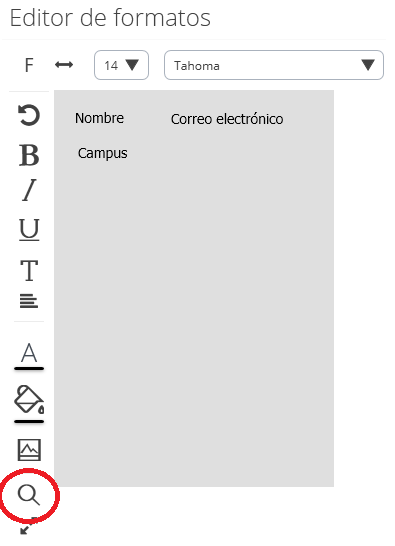Toggle bold formatting with B icon
The width and height of the screenshot is (395, 546).
tap(29, 155)
